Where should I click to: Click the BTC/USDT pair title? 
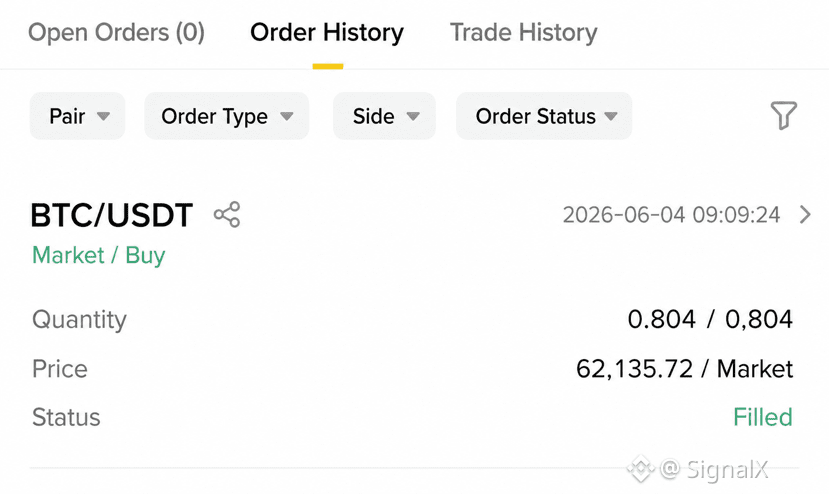pyautogui.click(x=112, y=215)
